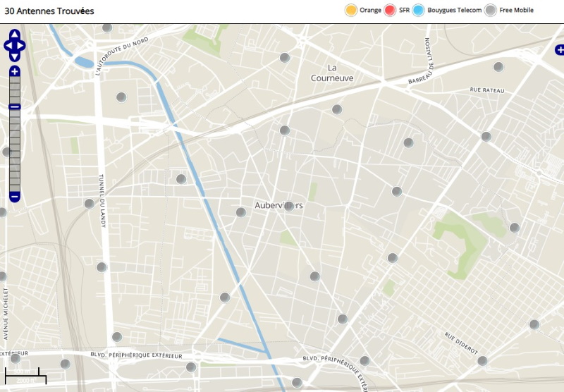Toggle the Orange operator filter
The image size is (564, 392).
point(350,10)
